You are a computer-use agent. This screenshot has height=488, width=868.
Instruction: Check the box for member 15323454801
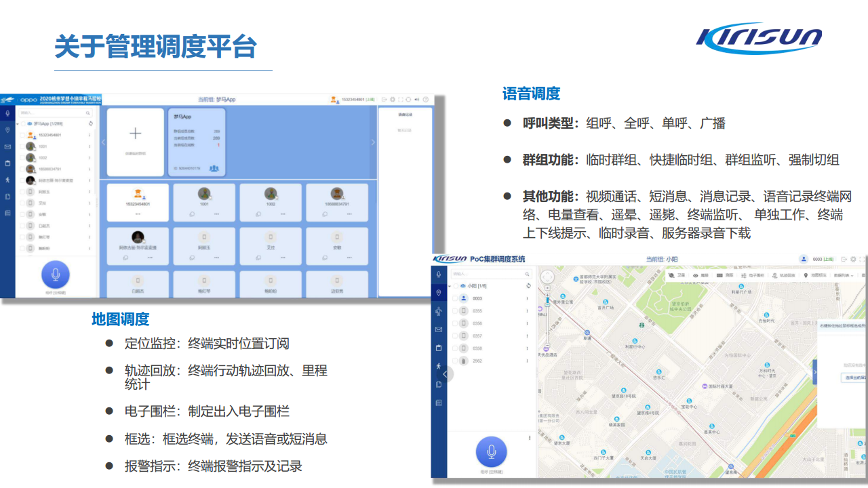tap(22, 135)
